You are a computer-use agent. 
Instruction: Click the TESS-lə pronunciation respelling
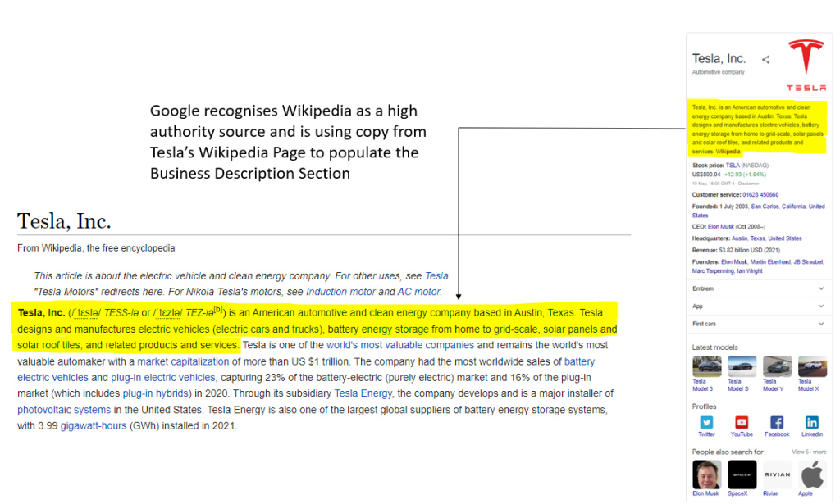(x=121, y=313)
